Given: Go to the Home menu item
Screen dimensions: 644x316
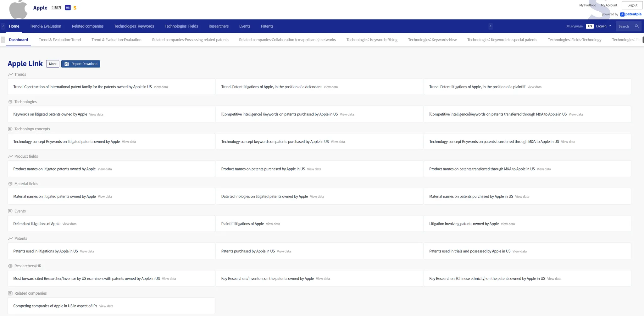Looking at the screenshot, I should (x=14, y=26).
